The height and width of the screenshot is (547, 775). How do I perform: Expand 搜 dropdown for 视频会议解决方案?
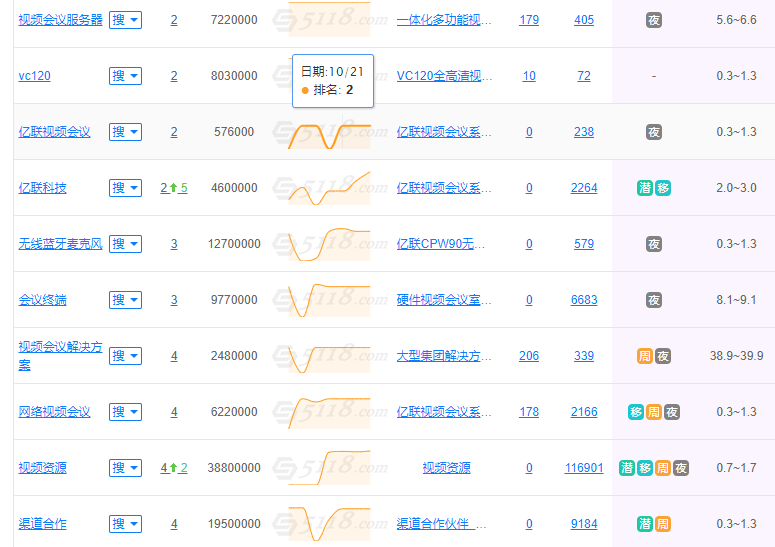click(126, 356)
